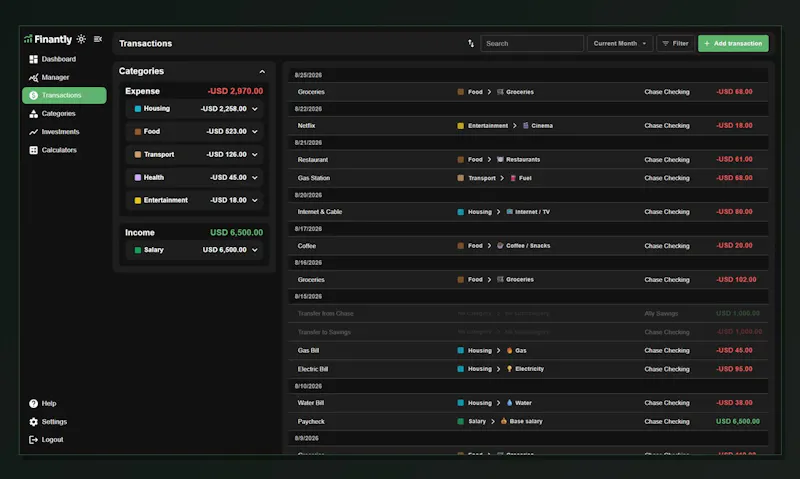The height and width of the screenshot is (479, 800).
Task: Open the Filter button
Action: tap(676, 43)
